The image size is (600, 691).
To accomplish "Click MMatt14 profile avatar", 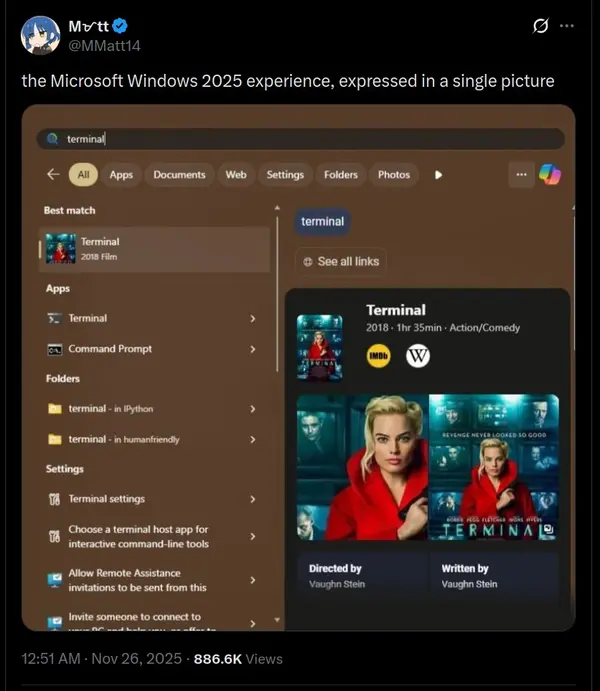I will 40,35.
